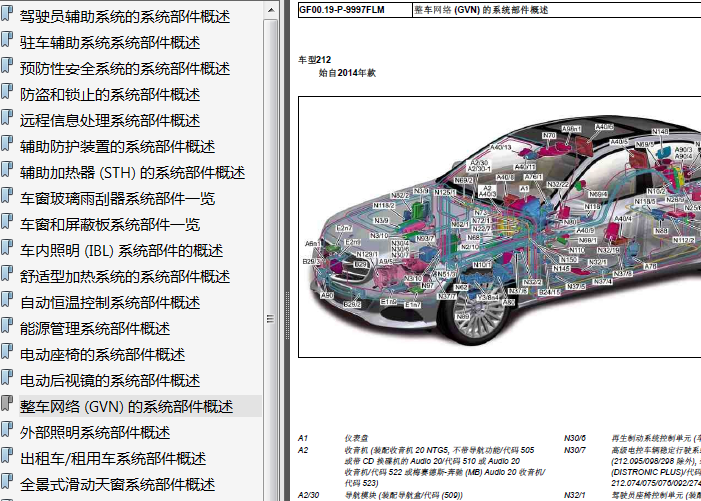701x501 pixels.
Task: Click legend code N30/7
Action: (574, 450)
